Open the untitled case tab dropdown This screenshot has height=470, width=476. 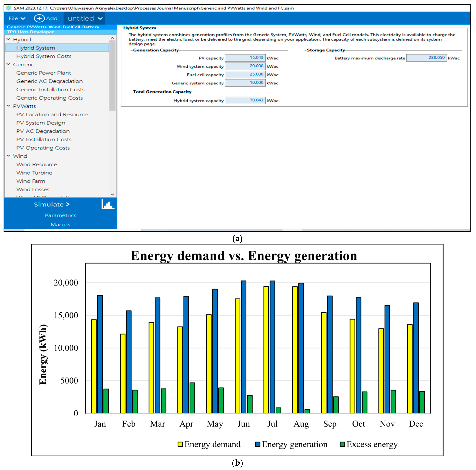click(x=100, y=18)
